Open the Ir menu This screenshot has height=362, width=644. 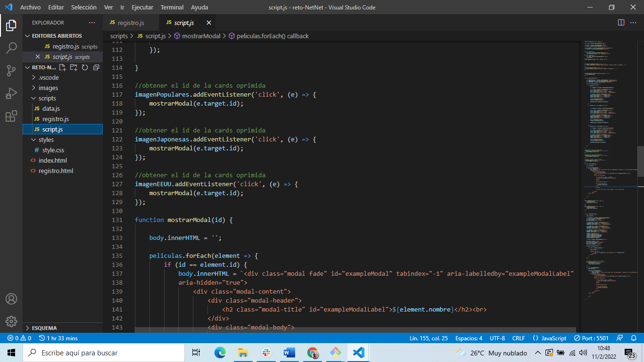pos(122,7)
